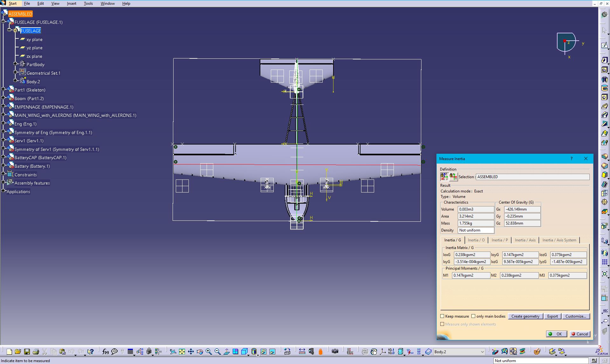The width and height of the screenshot is (610, 364).
Task: Open a file with the folder icon
Action: click(18, 351)
